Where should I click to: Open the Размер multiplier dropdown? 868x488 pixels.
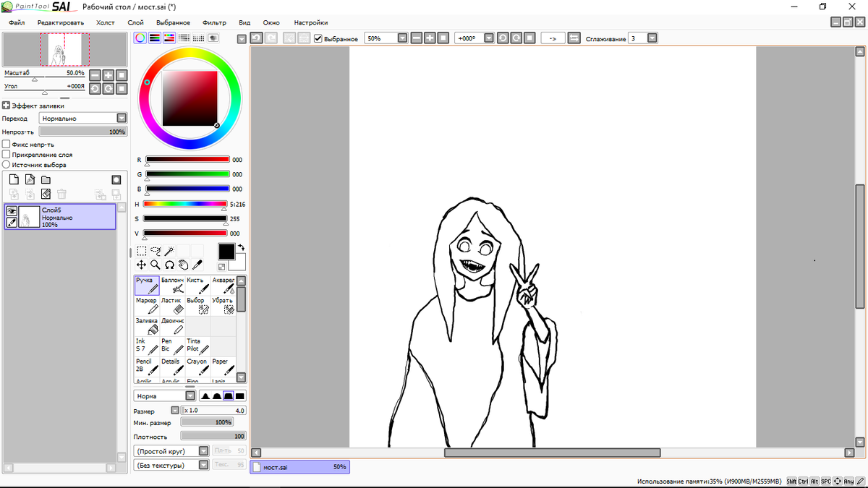pos(175,410)
